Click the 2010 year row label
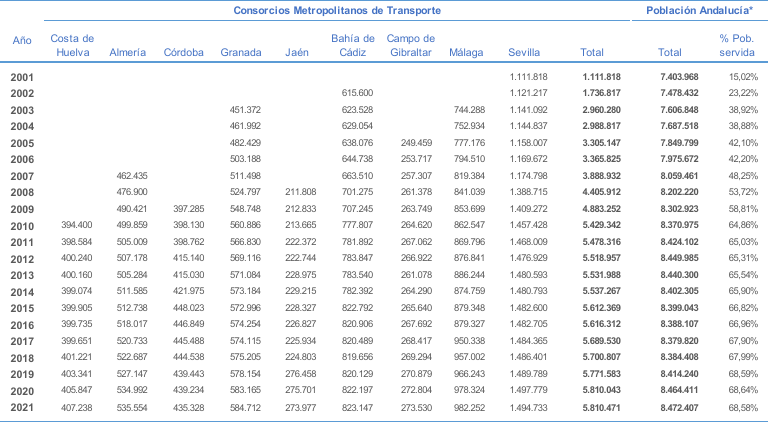Screen dimensions: 768x440 [22, 226]
